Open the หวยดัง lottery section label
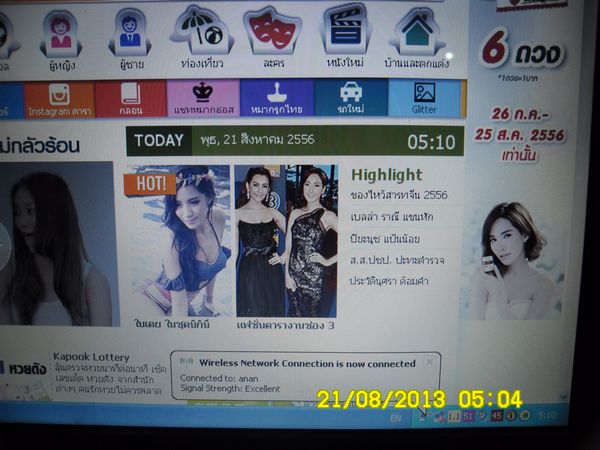The width and height of the screenshot is (600, 450). pos(27,369)
